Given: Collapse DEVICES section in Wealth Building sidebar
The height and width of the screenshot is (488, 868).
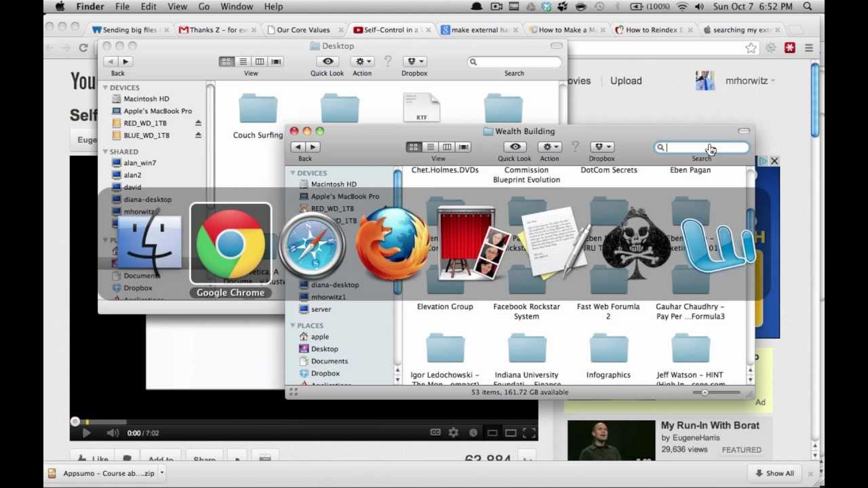Looking at the screenshot, I should tap(293, 173).
